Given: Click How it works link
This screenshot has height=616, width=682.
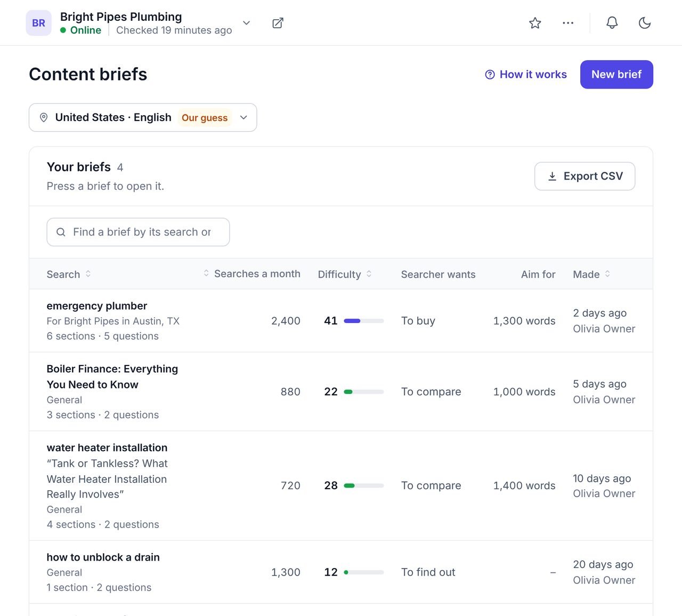Looking at the screenshot, I should coord(526,75).
